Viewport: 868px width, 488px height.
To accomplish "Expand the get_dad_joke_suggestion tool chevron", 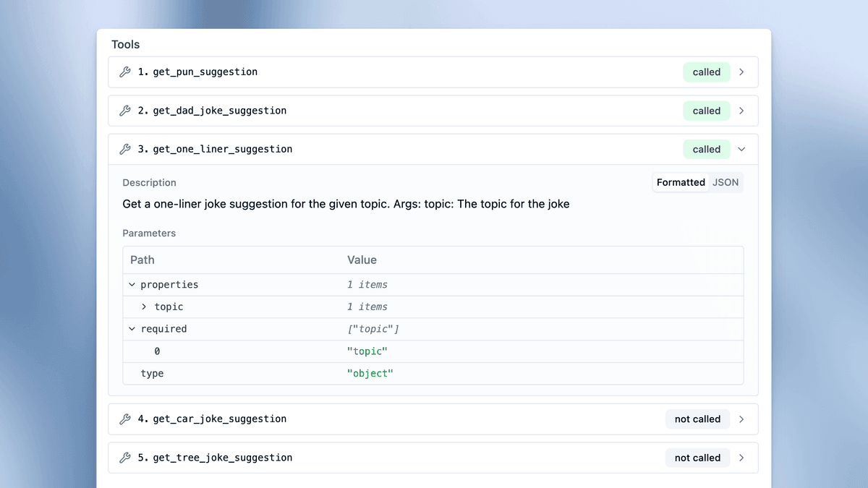I will click(741, 111).
